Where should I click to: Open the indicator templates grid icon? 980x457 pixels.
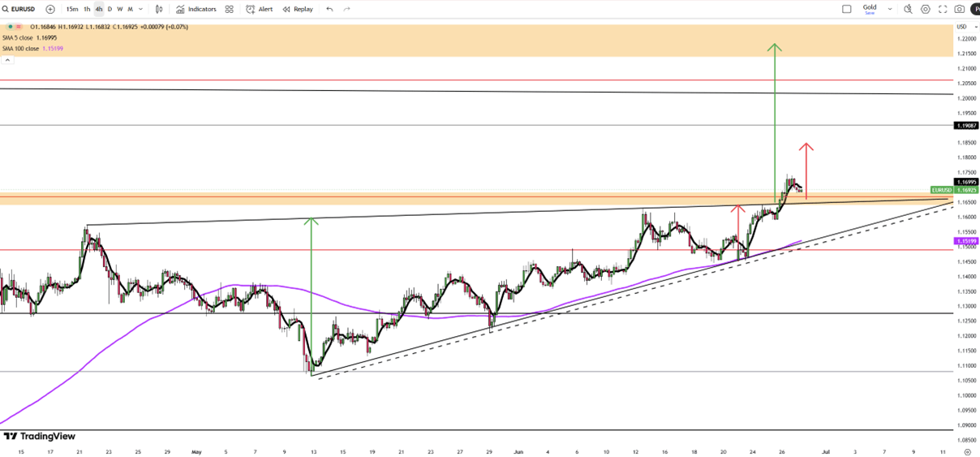point(230,9)
